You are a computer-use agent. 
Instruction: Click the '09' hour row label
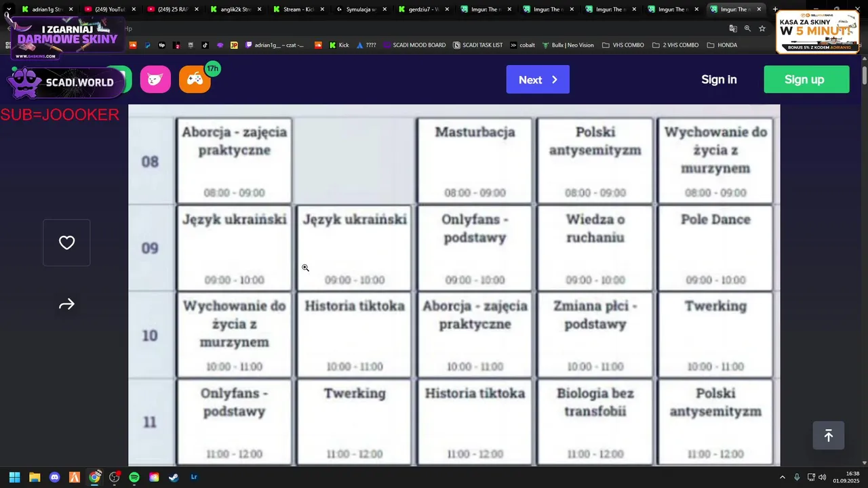[150, 248]
